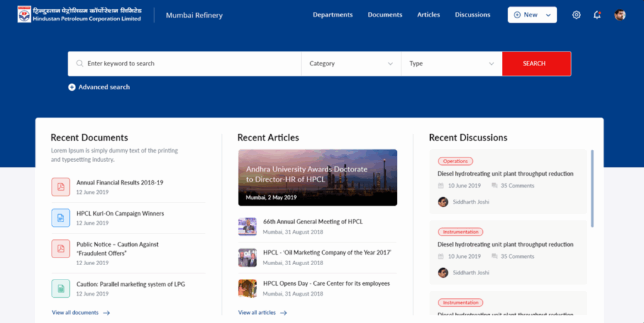Click comments icon in second discussion card
Screen dimensions: 644x323
click(x=494, y=256)
